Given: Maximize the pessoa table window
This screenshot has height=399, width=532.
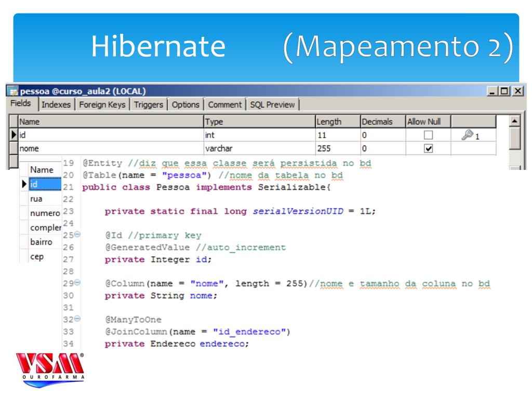Looking at the screenshot, I should tap(504, 91).
